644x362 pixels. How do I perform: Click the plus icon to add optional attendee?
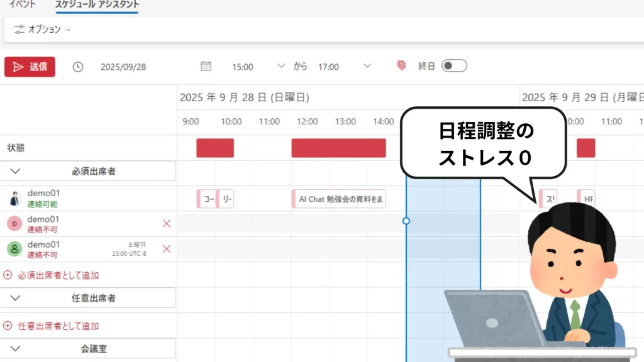point(8,326)
